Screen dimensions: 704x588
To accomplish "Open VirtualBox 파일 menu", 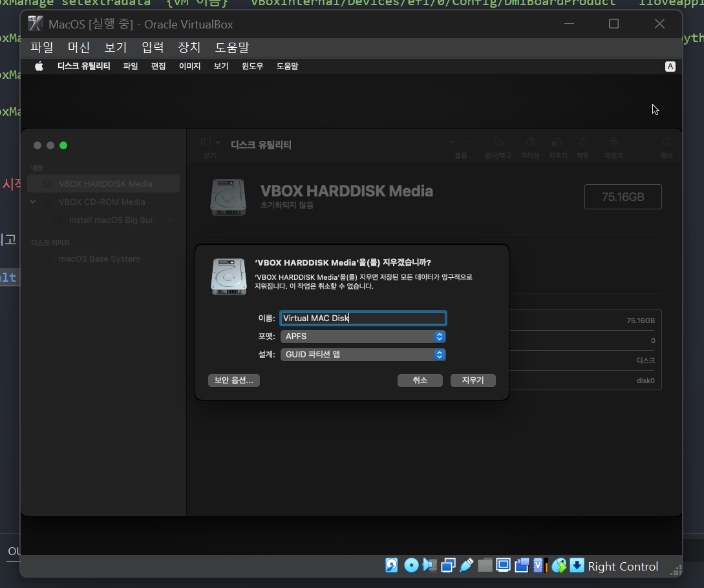I will (42, 47).
